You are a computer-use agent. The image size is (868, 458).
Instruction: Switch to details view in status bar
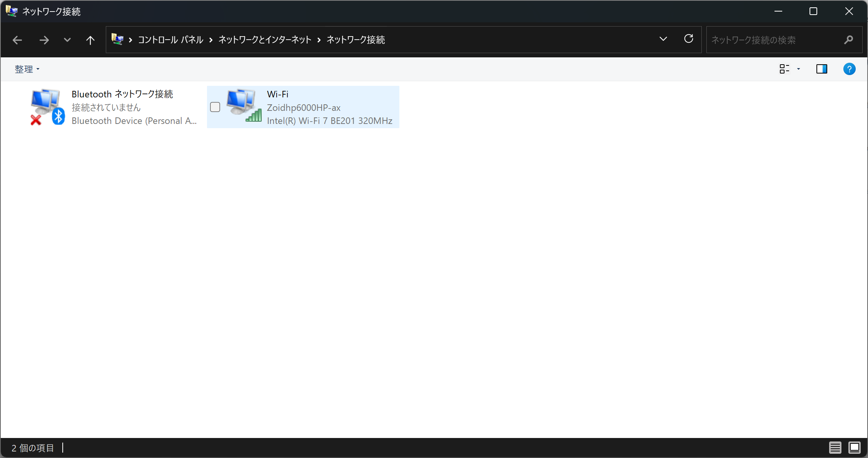click(x=835, y=448)
